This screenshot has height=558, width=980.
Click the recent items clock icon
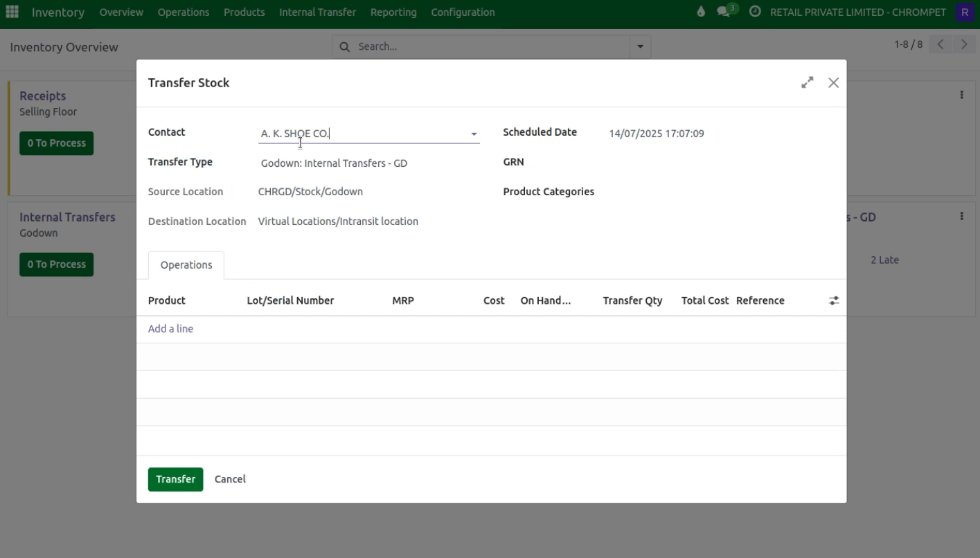755,12
